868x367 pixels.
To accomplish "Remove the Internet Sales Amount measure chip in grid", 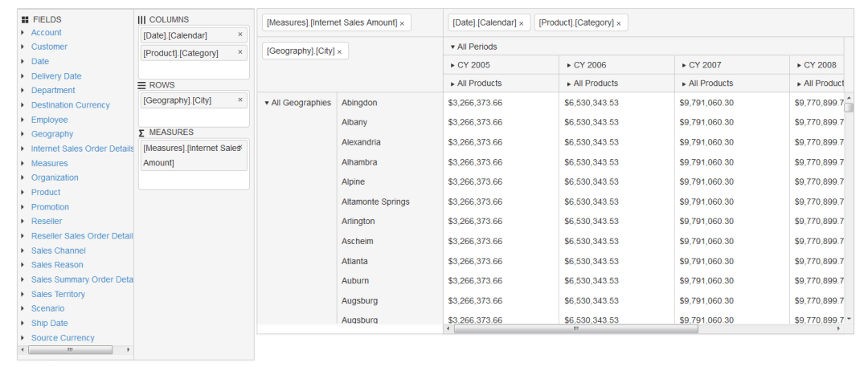I will click(402, 23).
